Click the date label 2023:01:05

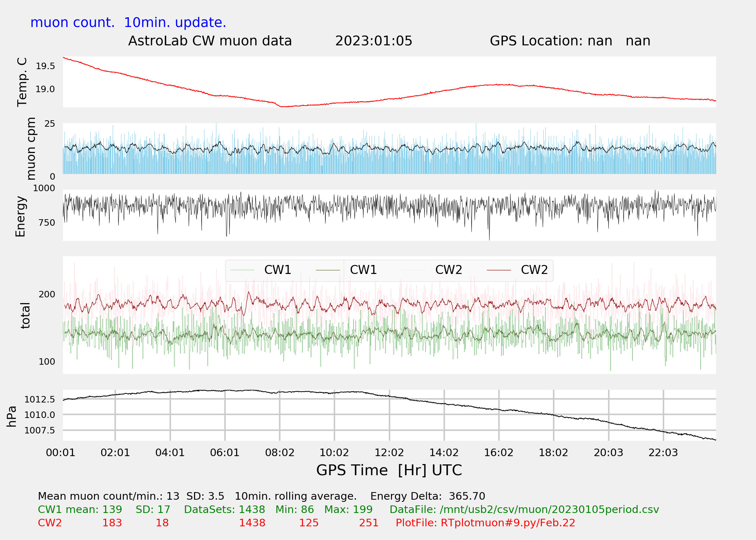coord(374,41)
